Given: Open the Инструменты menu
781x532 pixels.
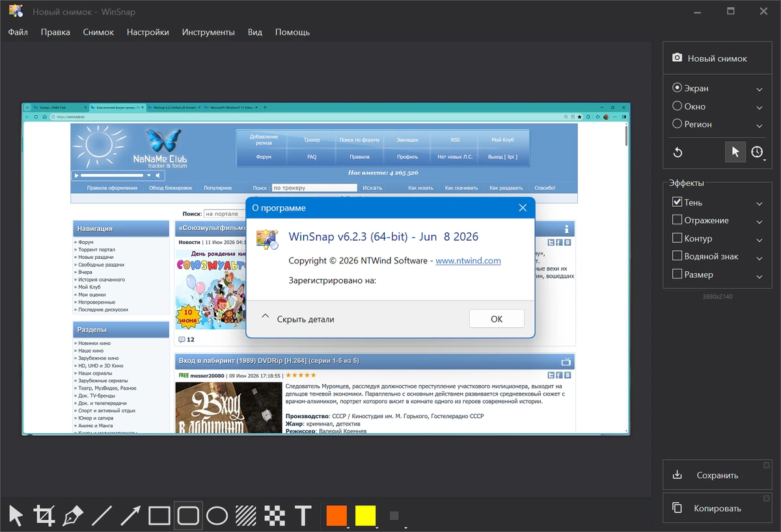Looking at the screenshot, I should click(208, 32).
